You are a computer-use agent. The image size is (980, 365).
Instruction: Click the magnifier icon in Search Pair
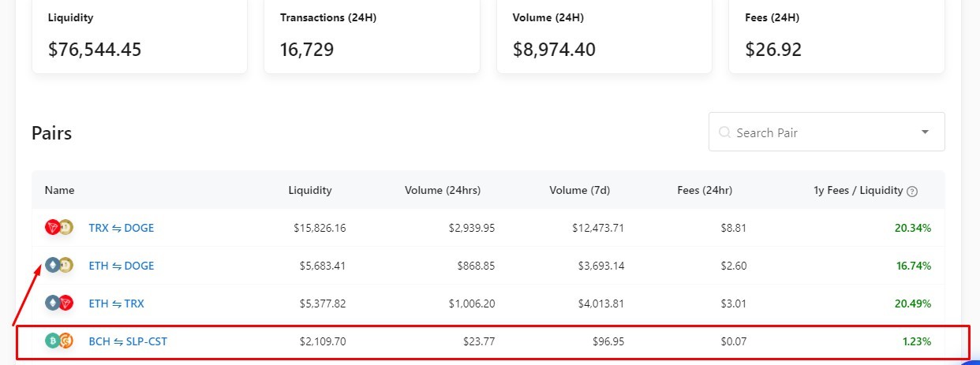(x=724, y=132)
